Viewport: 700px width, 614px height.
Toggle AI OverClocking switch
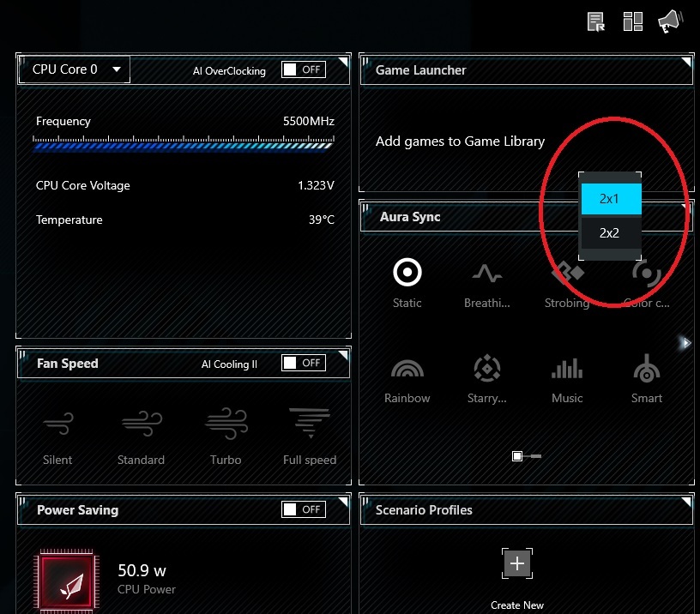click(304, 69)
